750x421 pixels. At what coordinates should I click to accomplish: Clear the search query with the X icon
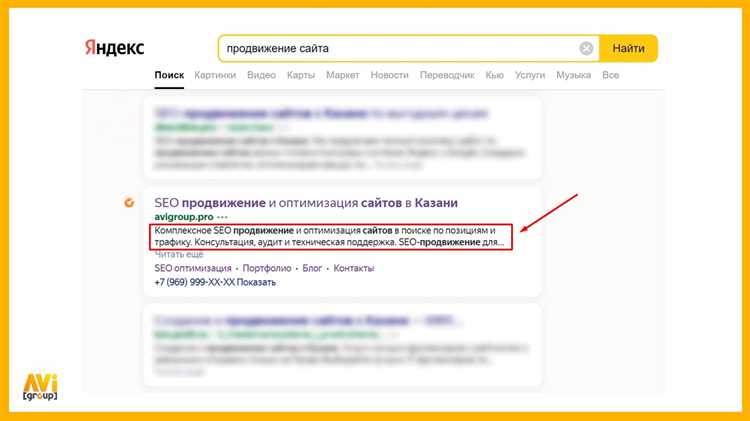(586, 48)
